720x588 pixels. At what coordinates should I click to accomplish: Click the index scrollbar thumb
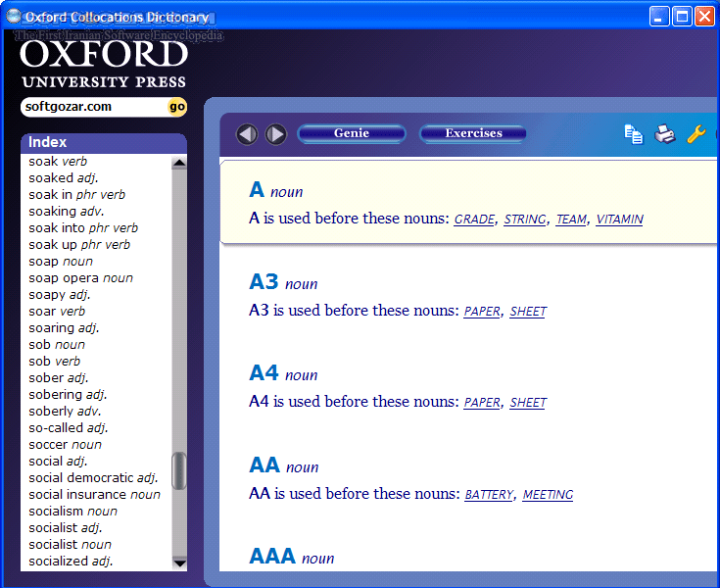(179, 470)
